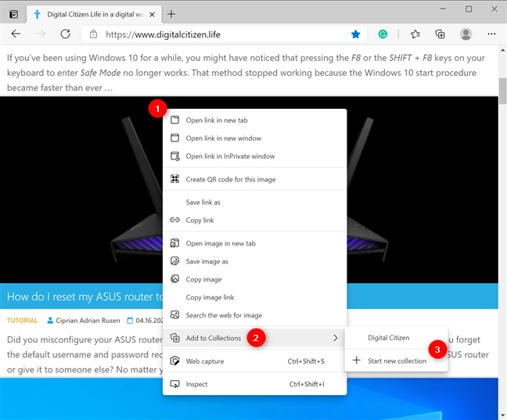The width and height of the screenshot is (507, 420).
Task: Open the ASUS router reset article title
Action: [84, 296]
